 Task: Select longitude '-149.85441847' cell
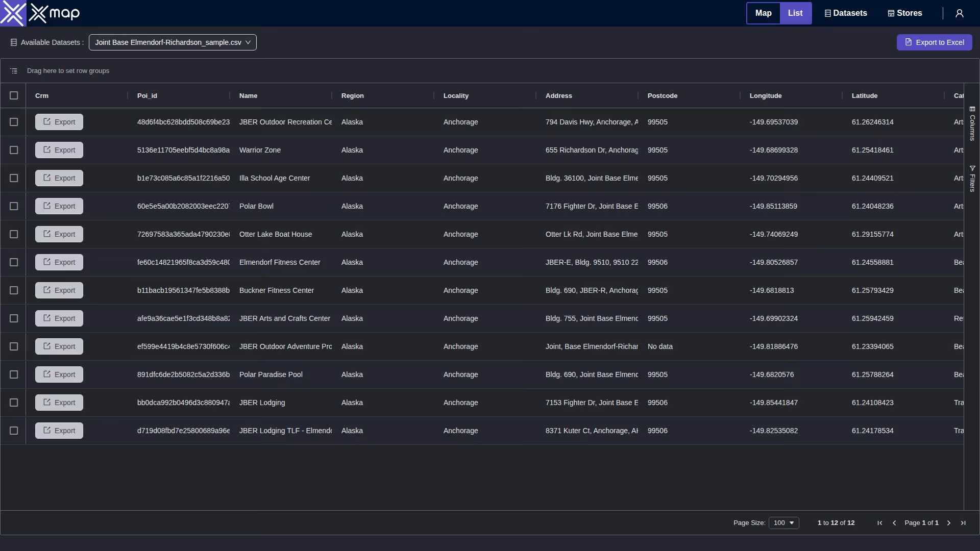click(x=774, y=403)
